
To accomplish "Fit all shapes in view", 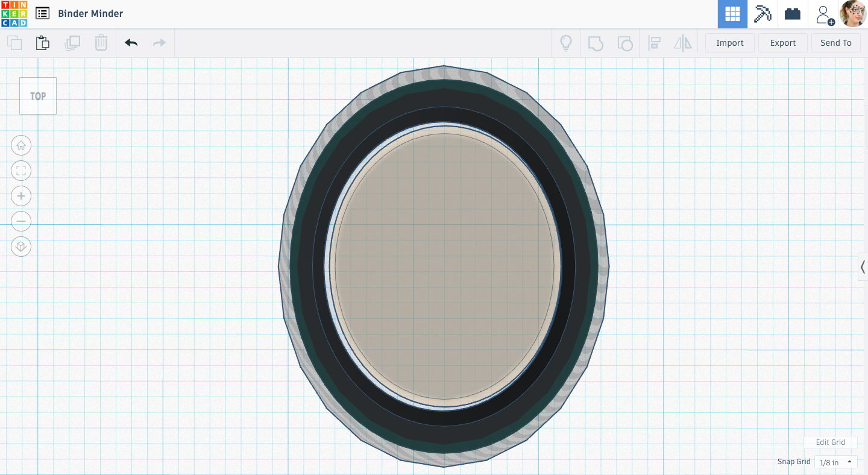I will click(x=21, y=171).
